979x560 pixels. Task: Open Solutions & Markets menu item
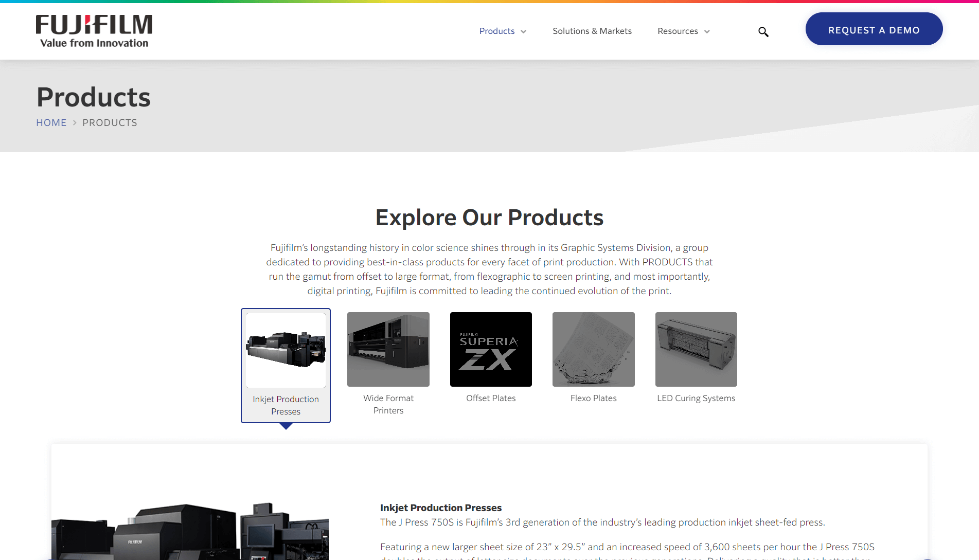[x=592, y=31]
